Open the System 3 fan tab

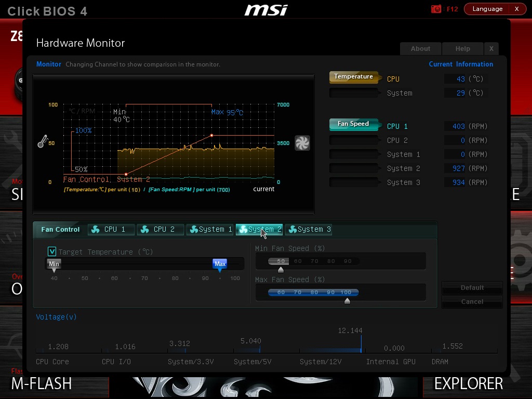click(309, 229)
